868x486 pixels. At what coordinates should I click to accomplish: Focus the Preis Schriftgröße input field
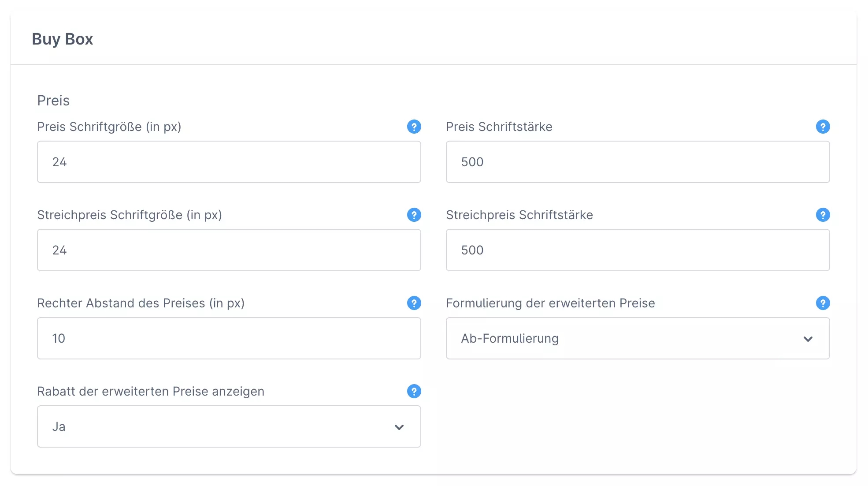point(229,162)
